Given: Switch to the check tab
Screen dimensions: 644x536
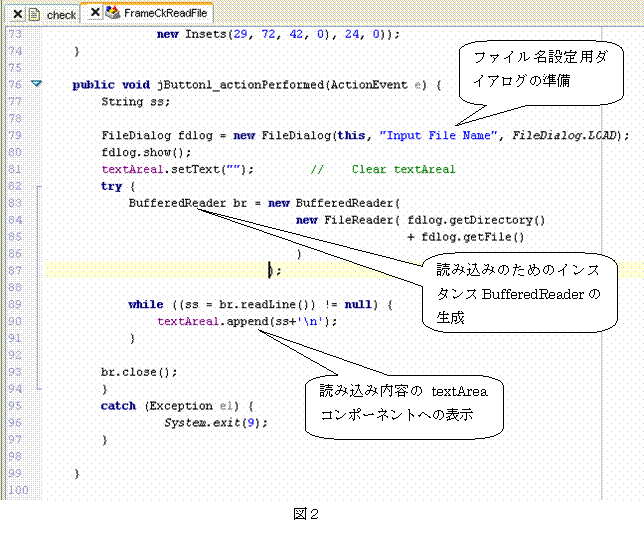Looking at the screenshot, I should 60,15.
